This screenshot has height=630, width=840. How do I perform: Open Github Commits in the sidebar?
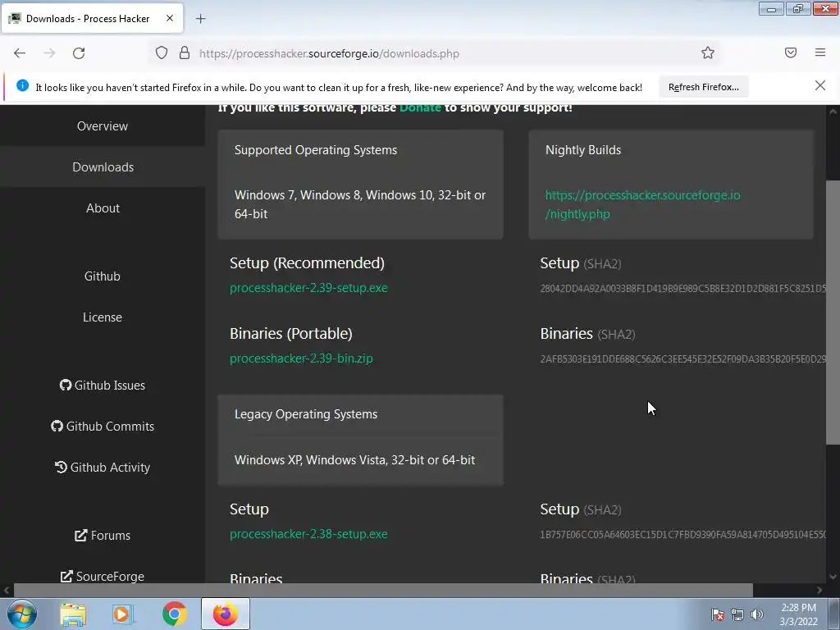pyautogui.click(x=103, y=427)
